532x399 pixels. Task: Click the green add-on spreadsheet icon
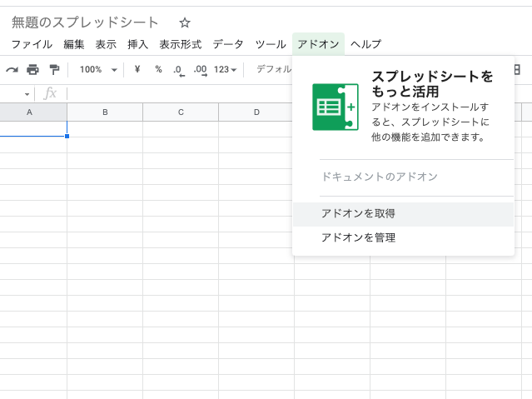[x=336, y=107]
